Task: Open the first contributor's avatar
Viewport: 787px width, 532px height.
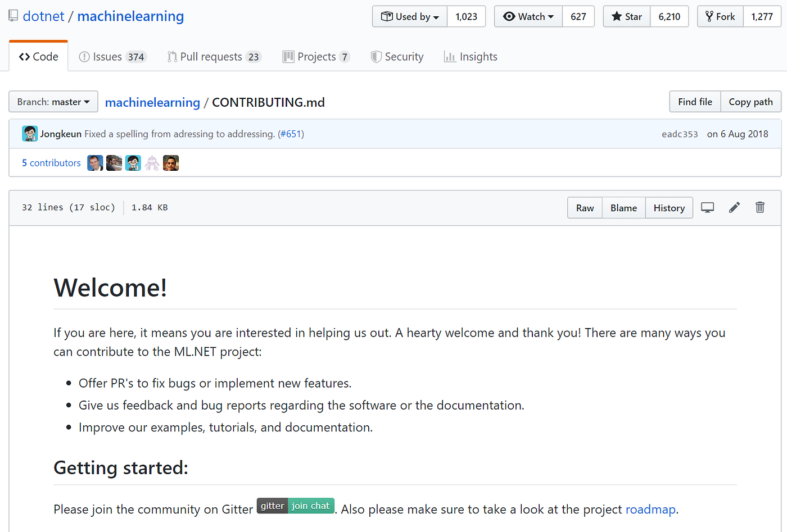Action: [95, 163]
